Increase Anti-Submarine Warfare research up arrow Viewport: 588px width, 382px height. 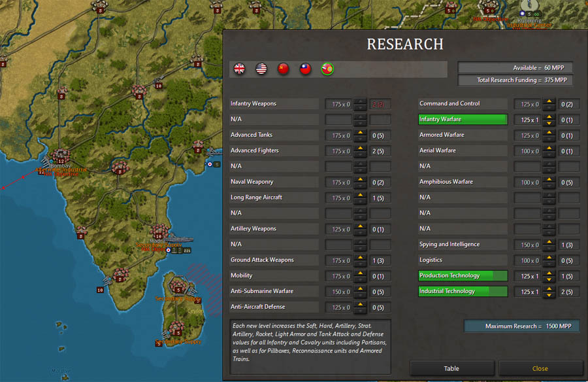pyautogui.click(x=361, y=289)
